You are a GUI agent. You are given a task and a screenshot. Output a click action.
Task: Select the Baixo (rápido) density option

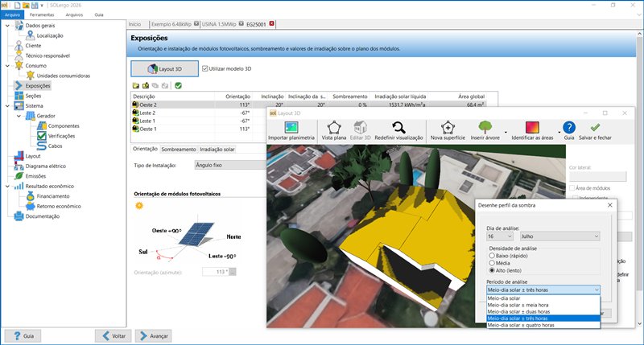point(492,255)
